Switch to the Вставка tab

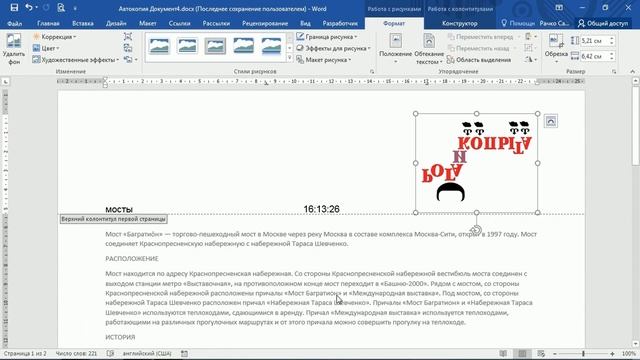coord(83,23)
